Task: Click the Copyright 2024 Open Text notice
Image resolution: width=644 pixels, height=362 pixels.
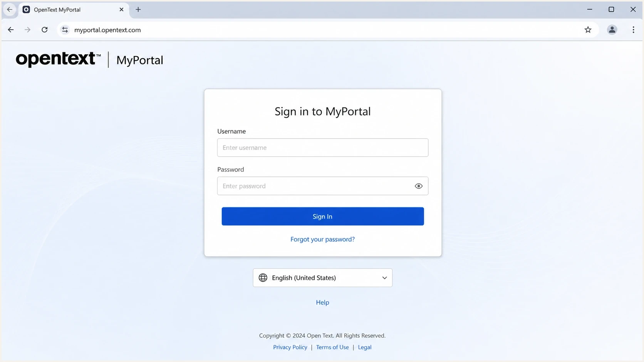Action: (322, 336)
